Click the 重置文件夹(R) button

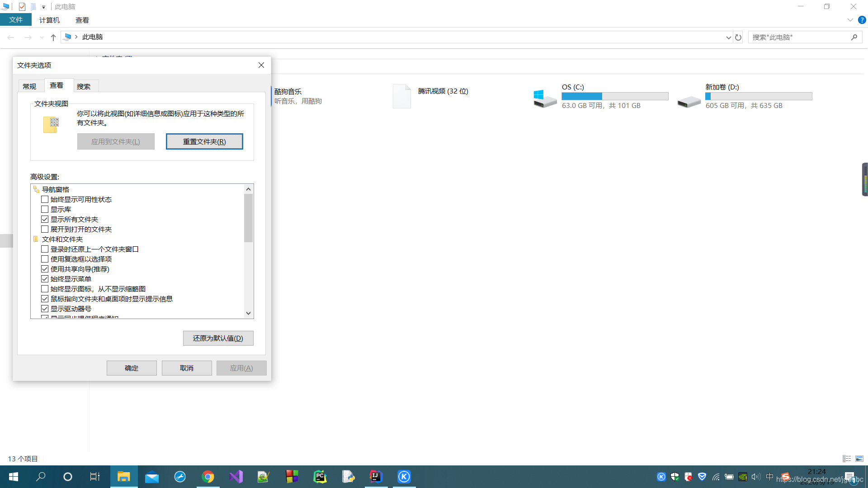coord(204,141)
